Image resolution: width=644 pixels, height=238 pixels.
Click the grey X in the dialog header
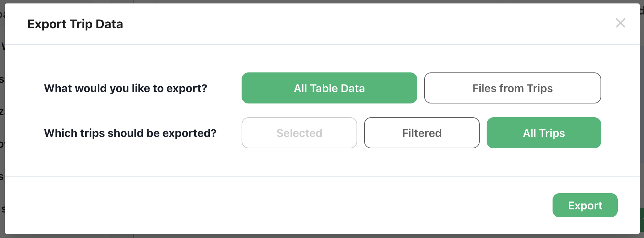[x=620, y=23]
